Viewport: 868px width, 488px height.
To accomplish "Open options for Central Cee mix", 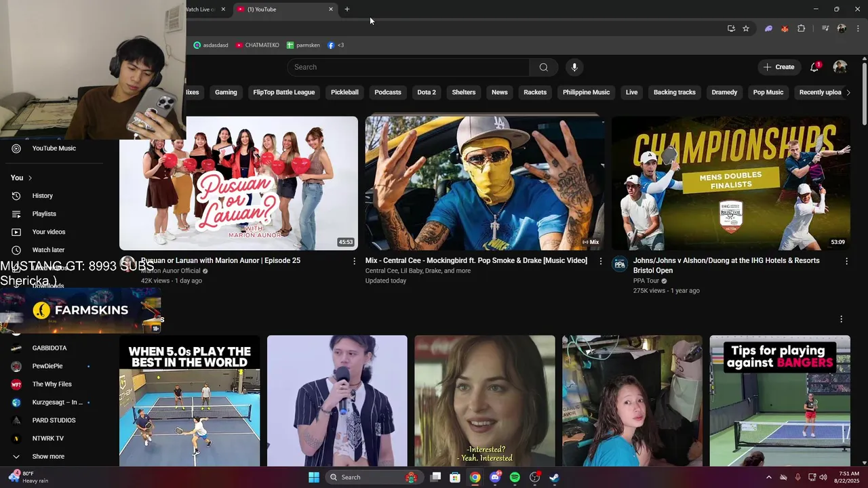I will tap(600, 261).
